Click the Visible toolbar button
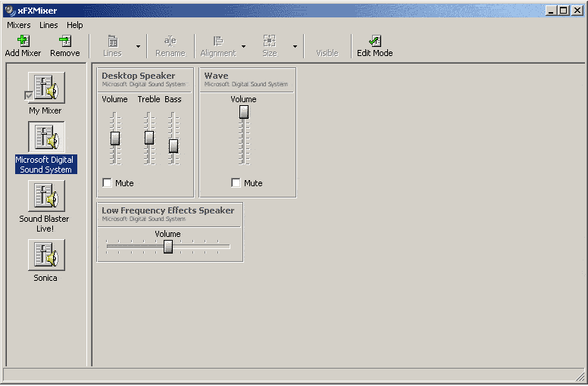Viewport: 588px width, 386px height. tap(327, 53)
